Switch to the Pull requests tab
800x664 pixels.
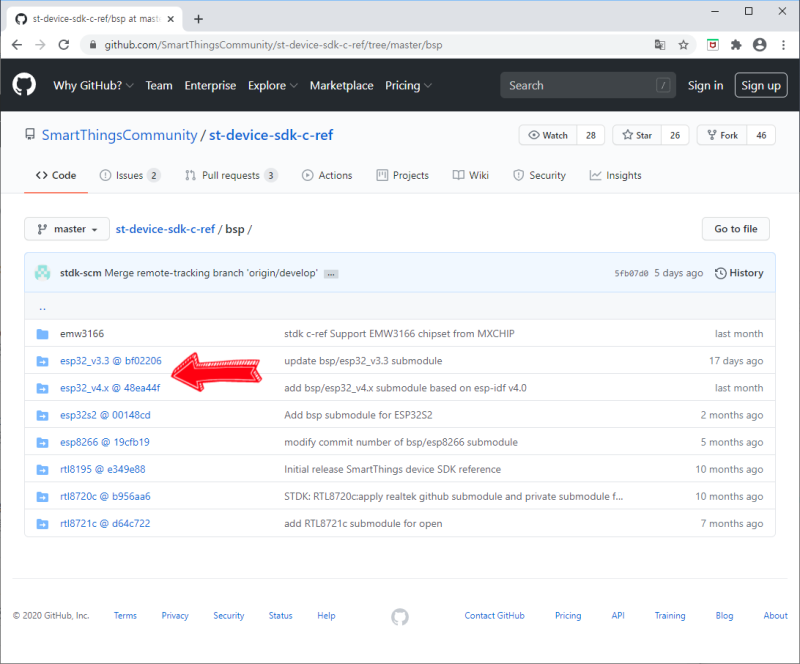(x=229, y=175)
